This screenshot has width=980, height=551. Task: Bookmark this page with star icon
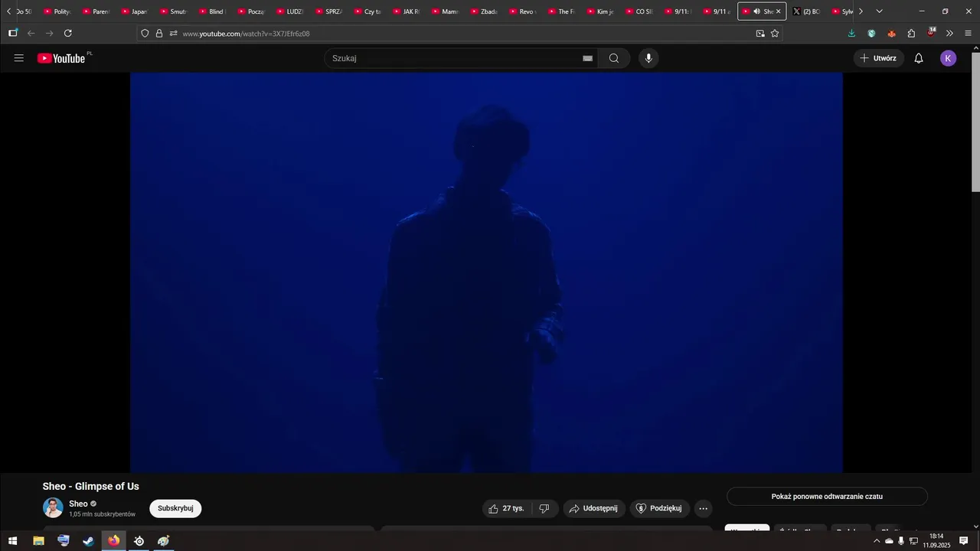click(x=775, y=33)
